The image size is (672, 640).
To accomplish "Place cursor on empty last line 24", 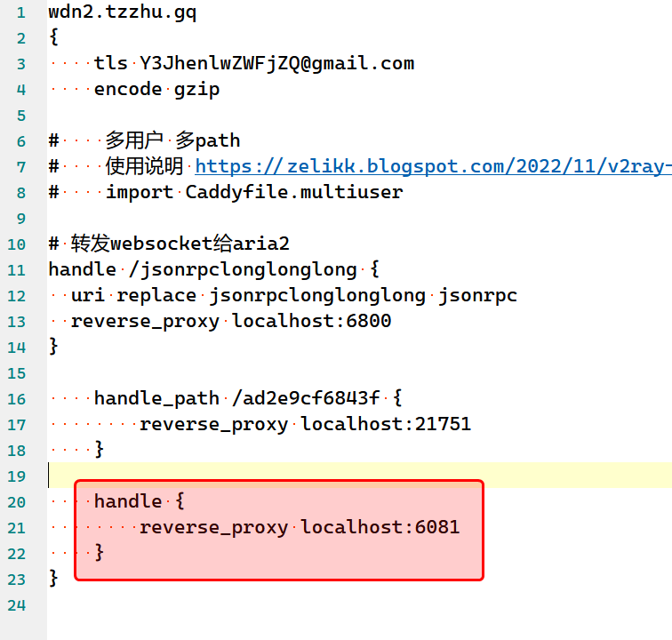I will pos(267,604).
